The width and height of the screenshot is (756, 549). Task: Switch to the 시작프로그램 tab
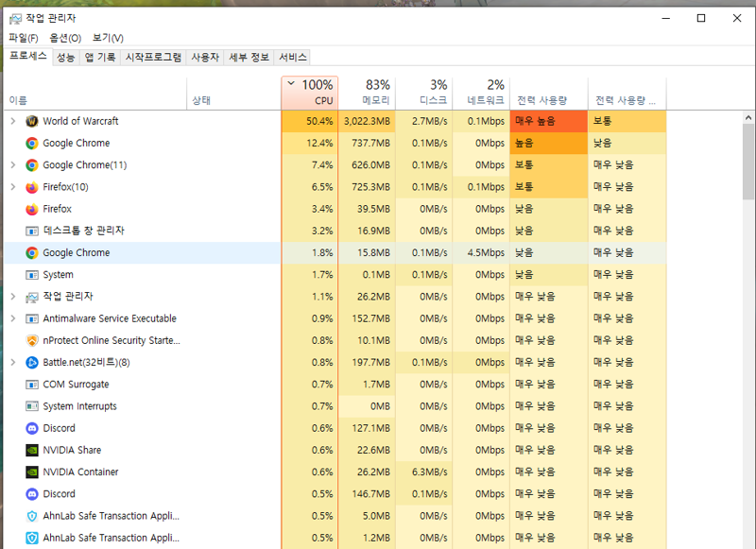(x=153, y=58)
